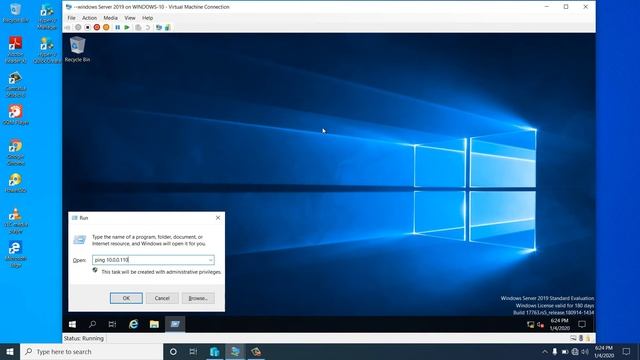Open Task View in the VM taskbar
Viewport: 640px width, 360px height.
pyautogui.click(x=112, y=324)
